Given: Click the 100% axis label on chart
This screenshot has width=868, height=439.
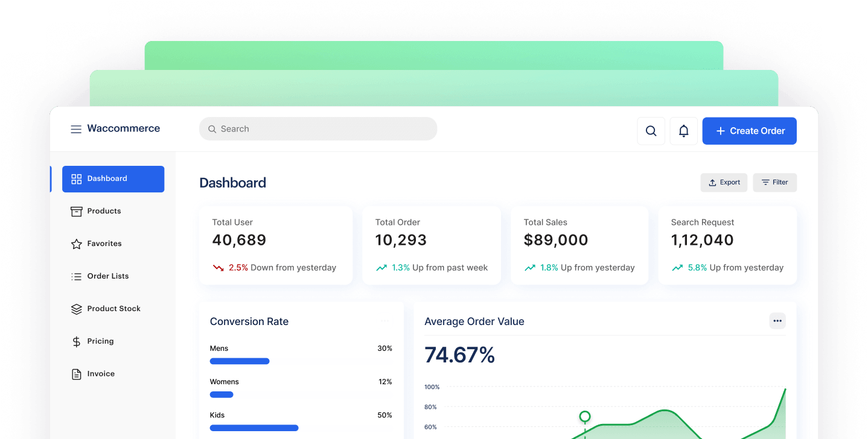Looking at the screenshot, I should (x=432, y=387).
